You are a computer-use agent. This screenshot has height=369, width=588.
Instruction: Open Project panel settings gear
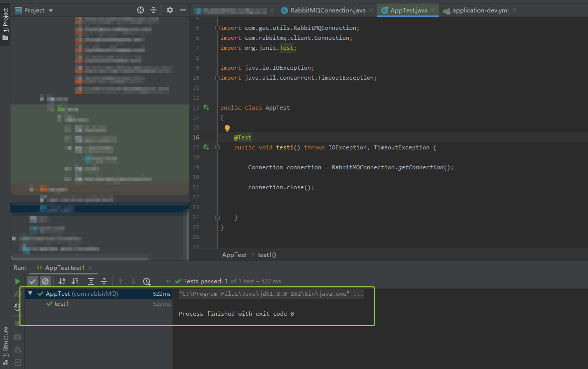point(170,10)
